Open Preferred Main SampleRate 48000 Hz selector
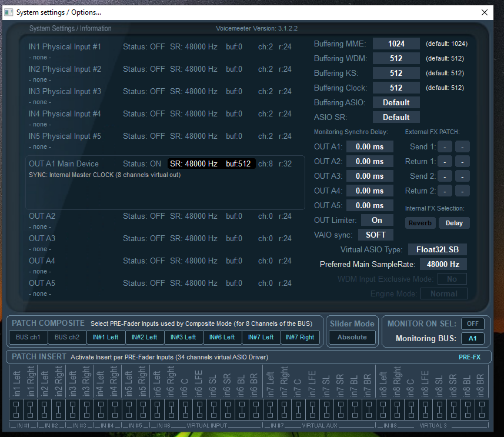 [443, 264]
